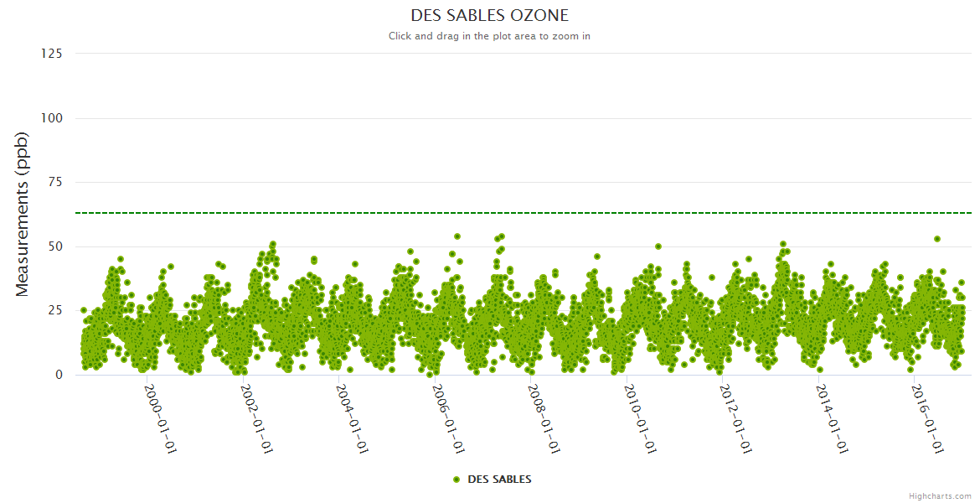980x503 pixels.
Task: Select the 2004-01-01 date label
Action: click(x=353, y=418)
